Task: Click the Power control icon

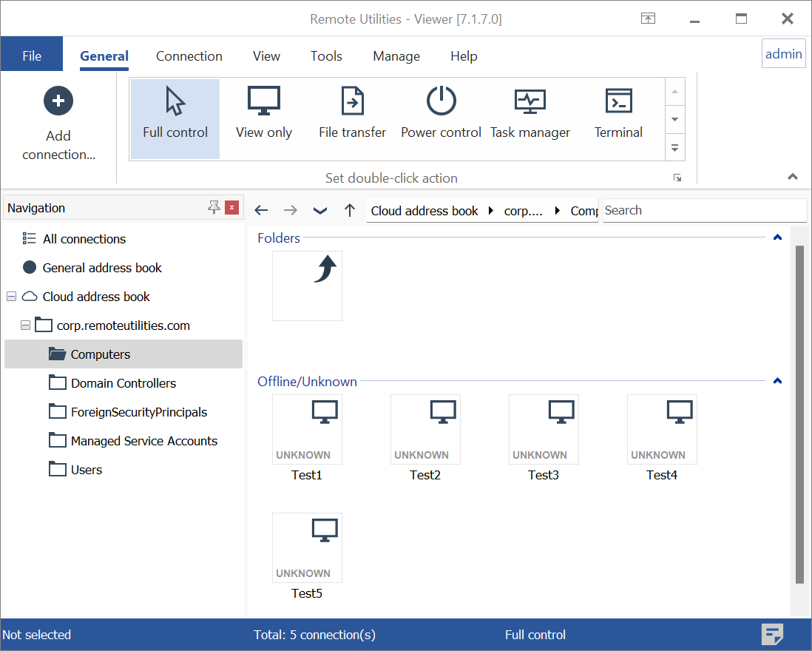Action: [441, 101]
